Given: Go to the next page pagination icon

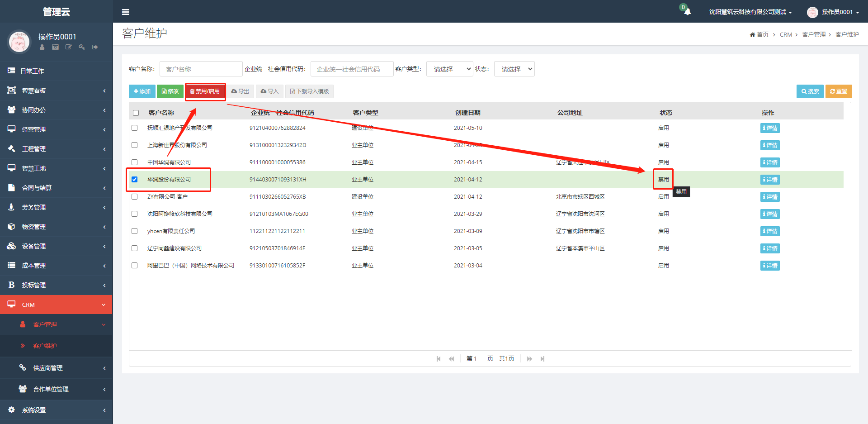Looking at the screenshot, I should coord(529,359).
